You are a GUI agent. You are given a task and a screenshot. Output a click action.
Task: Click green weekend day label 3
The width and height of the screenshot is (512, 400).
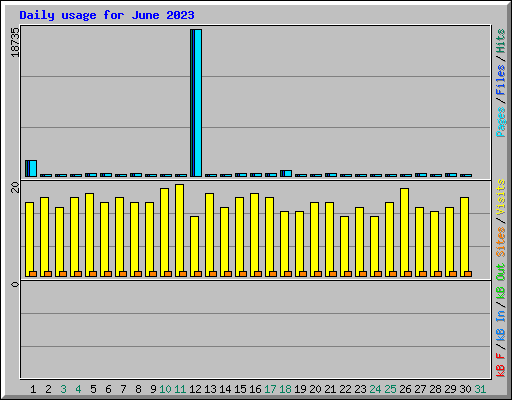[63, 389]
